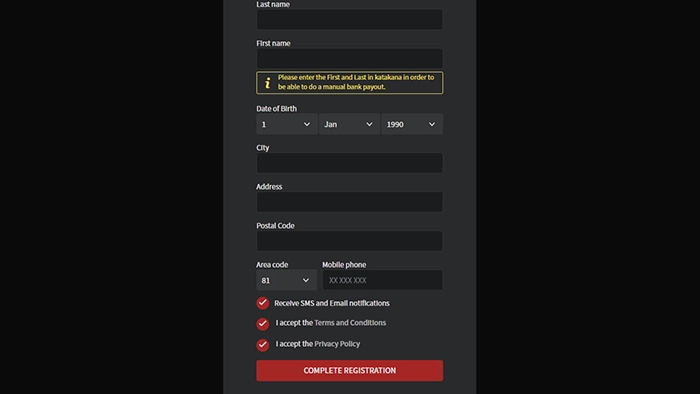Click the chevron arrow on the year dropdown
The width and height of the screenshot is (700, 394).
432,124
